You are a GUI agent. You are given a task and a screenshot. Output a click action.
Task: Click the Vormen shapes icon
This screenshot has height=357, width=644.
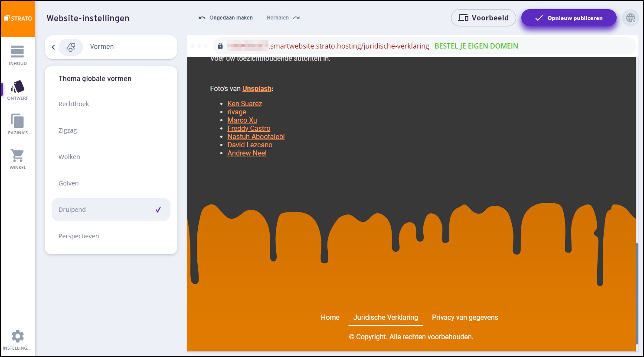71,47
